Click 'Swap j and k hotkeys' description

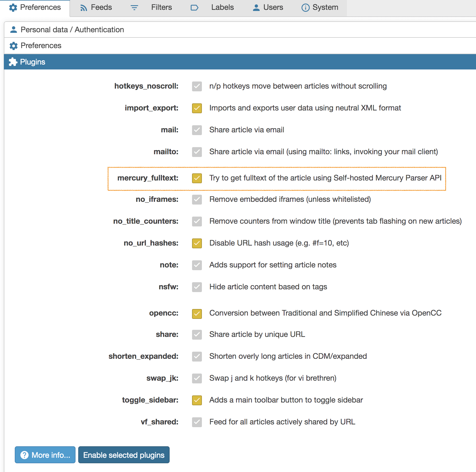click(x=273, y=378)
